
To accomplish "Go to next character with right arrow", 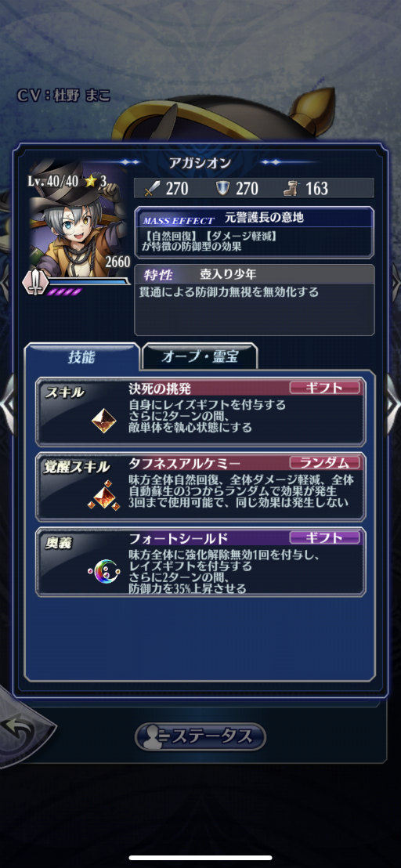I will 392,404.
